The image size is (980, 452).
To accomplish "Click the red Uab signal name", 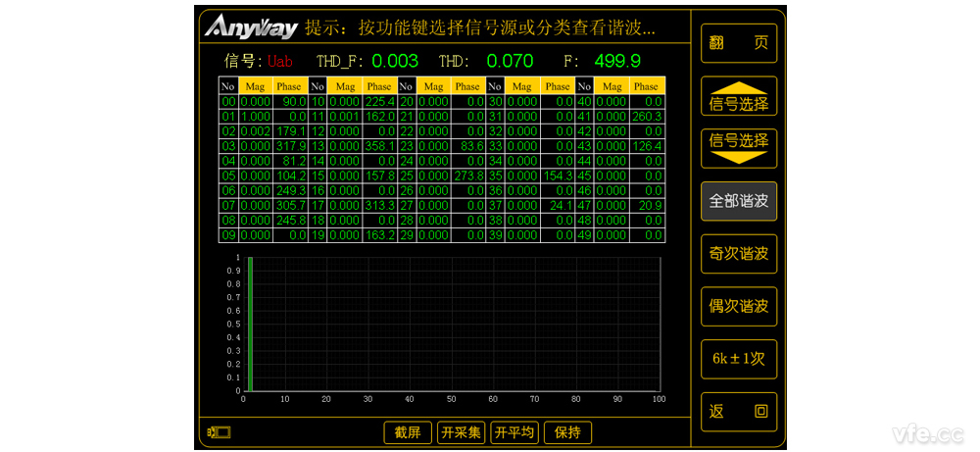I will 280,62.
